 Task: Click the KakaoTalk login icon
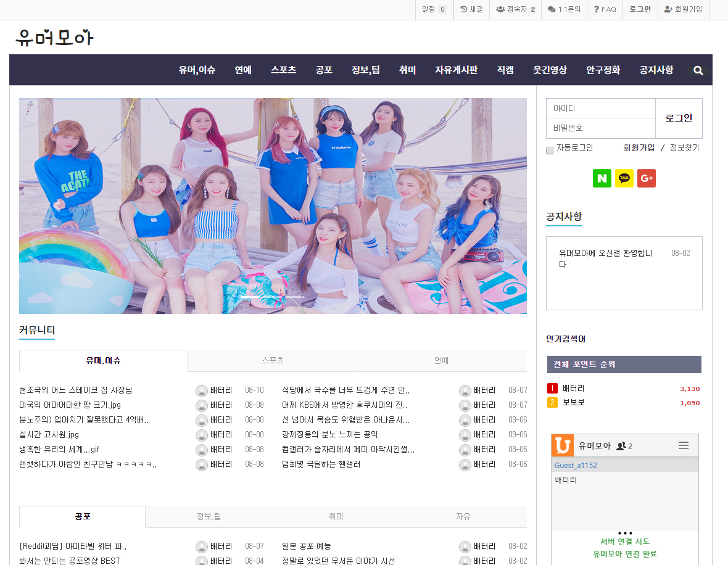click(624, 178)
